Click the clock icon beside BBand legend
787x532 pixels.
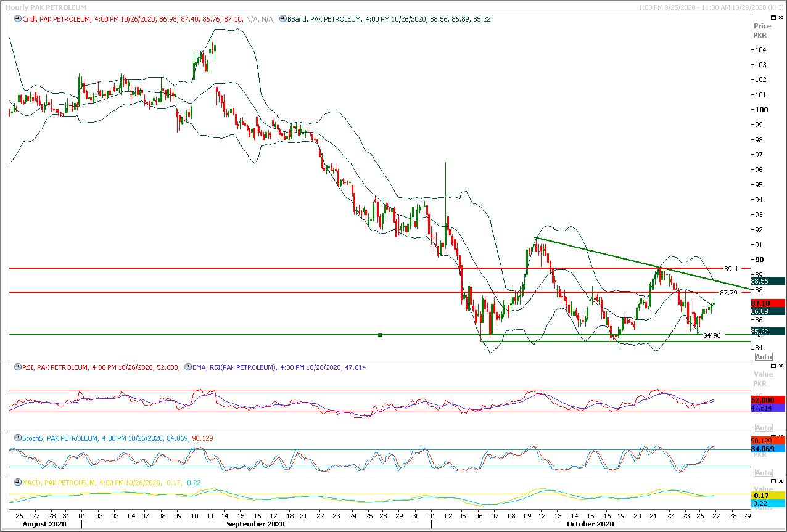282,19
